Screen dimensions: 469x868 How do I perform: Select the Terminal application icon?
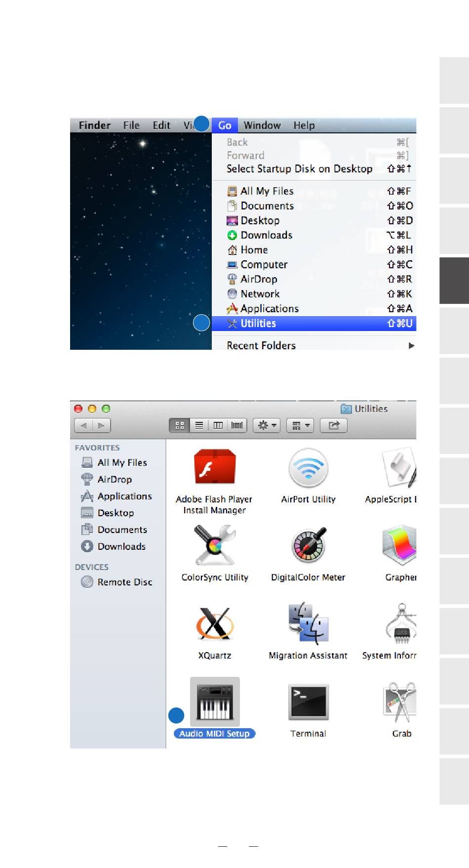[x=308, y=702]
